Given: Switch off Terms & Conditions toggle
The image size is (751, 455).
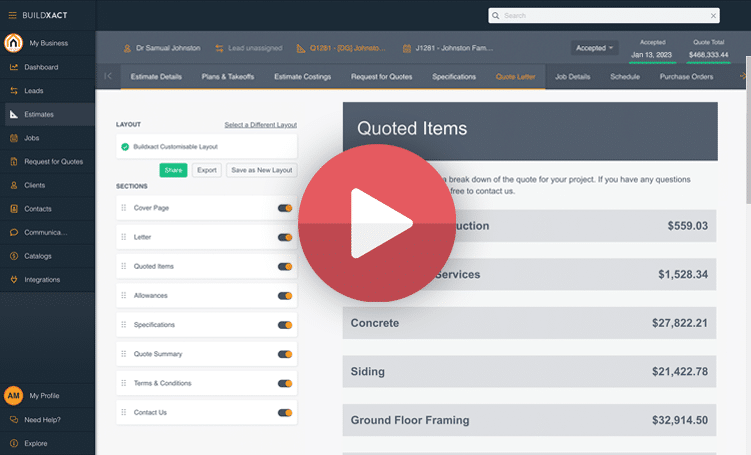Looking at the screenshot, I should (x=285, y=383).
